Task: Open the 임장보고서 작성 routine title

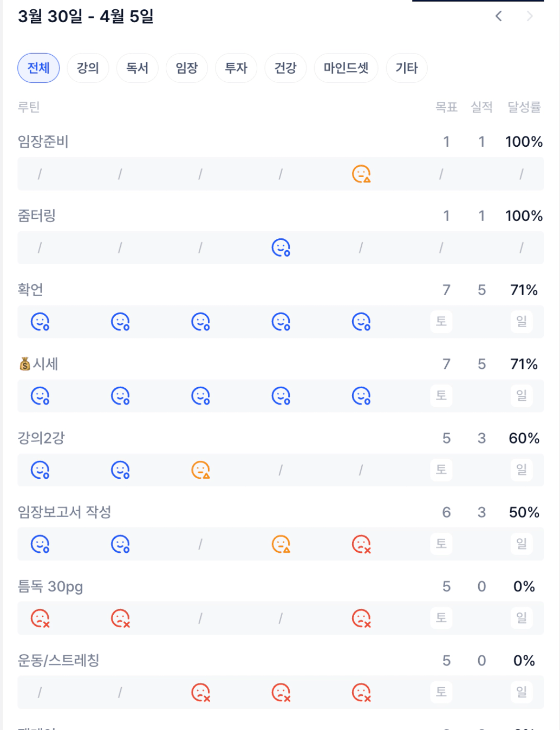Action: [x=64, y=512]
